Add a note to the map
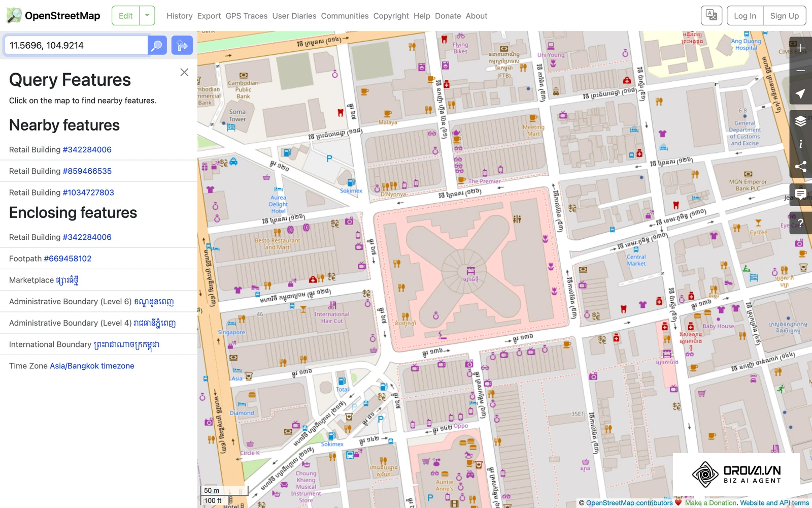 tap(801, 194)
